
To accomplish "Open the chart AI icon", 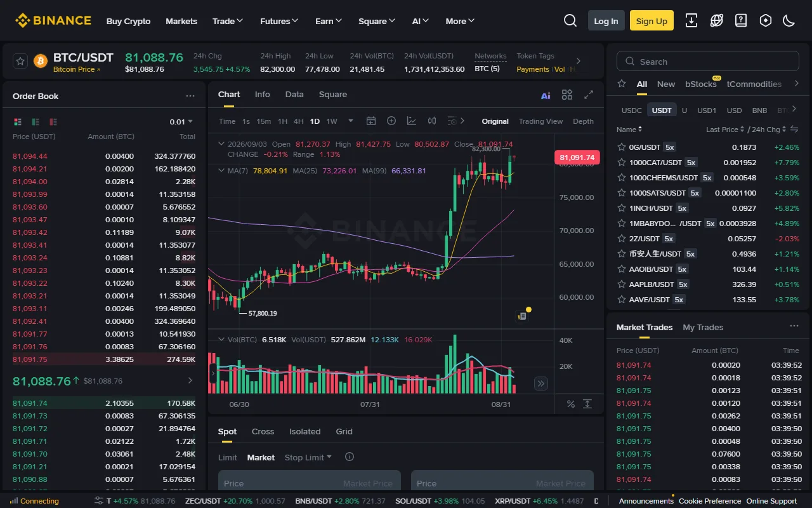I will coord(546,95).
